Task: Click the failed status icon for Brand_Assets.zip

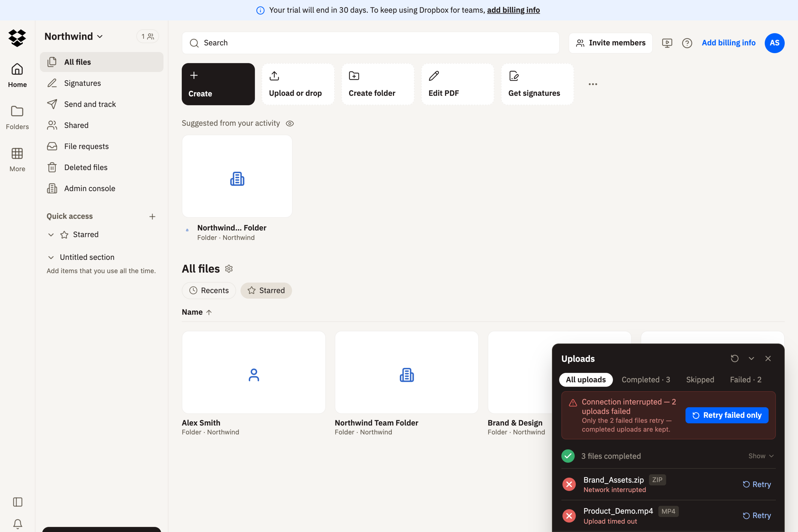Action: tap(569, 484)
